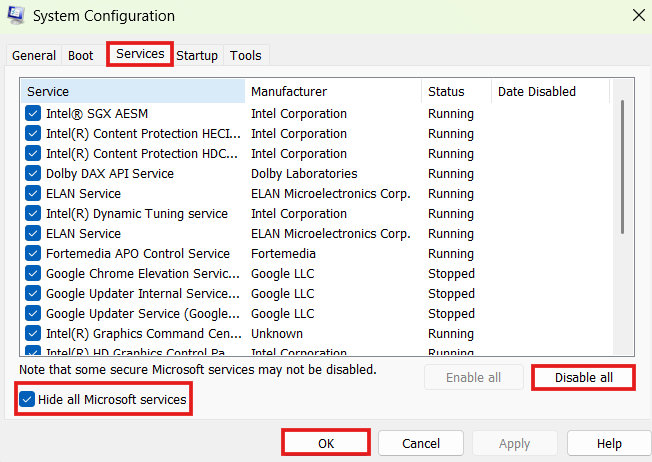Click the System Configuration title bar icon
652x462 pixels.
[x=16, y=15]
